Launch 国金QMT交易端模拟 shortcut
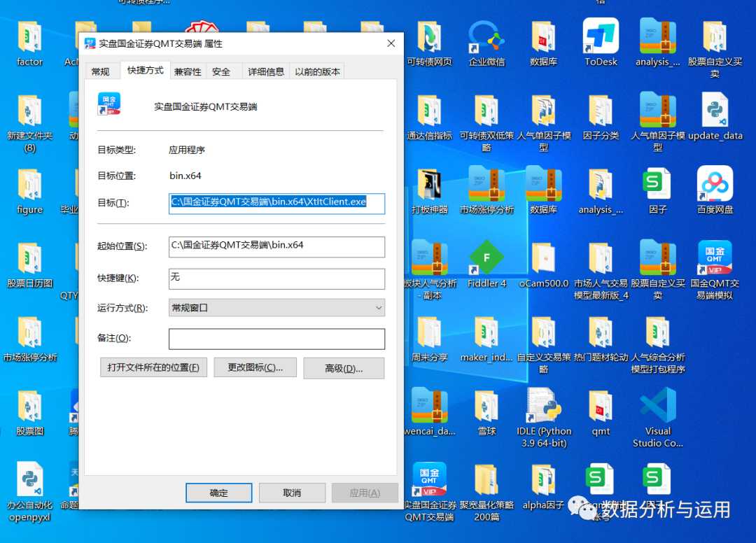The image size is (756, 543). tap(715, 270)
